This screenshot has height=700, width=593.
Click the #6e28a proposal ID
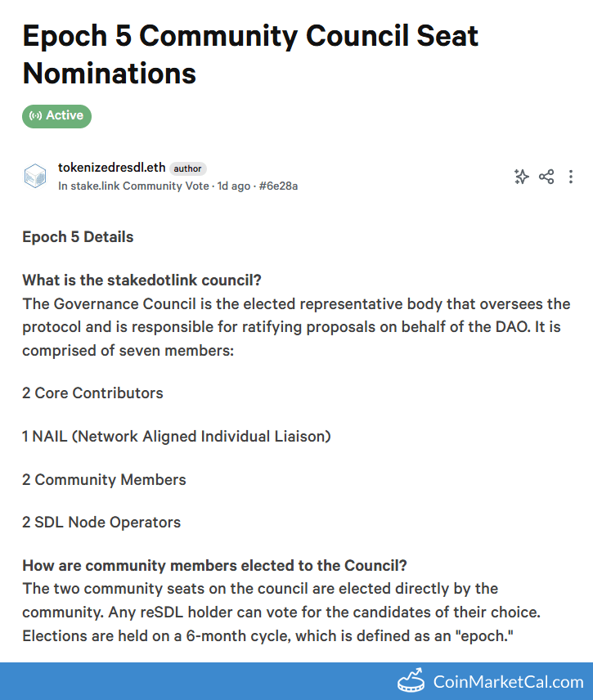(x=278, y=186)
